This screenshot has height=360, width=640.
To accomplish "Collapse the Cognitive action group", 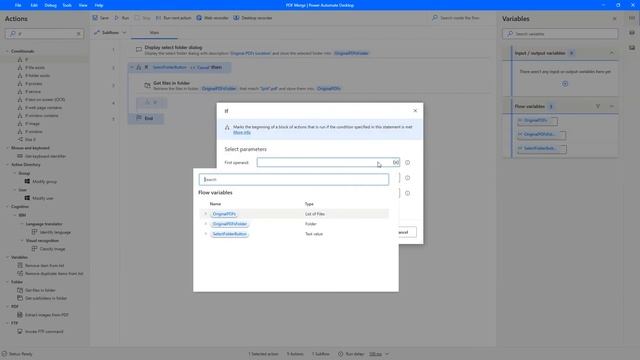I will tap(7, 207).
